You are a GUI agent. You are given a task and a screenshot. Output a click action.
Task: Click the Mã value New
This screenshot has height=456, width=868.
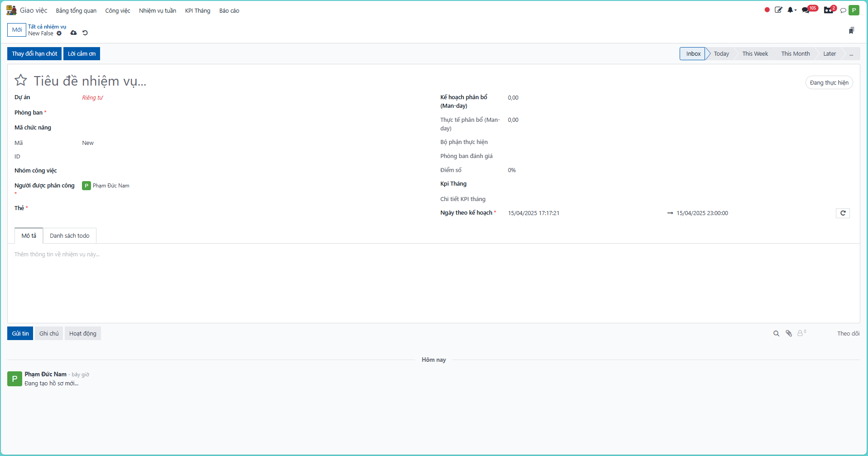point(88,143)
